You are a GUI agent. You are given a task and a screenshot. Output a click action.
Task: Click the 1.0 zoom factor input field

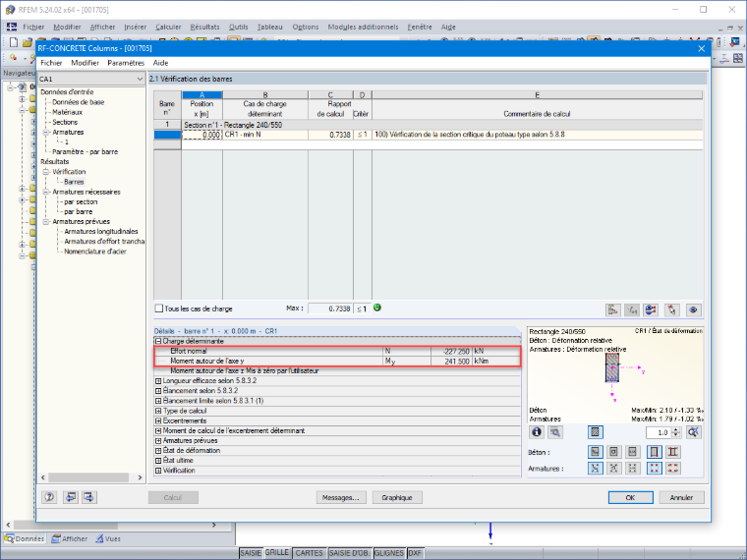tap(659, 432)
